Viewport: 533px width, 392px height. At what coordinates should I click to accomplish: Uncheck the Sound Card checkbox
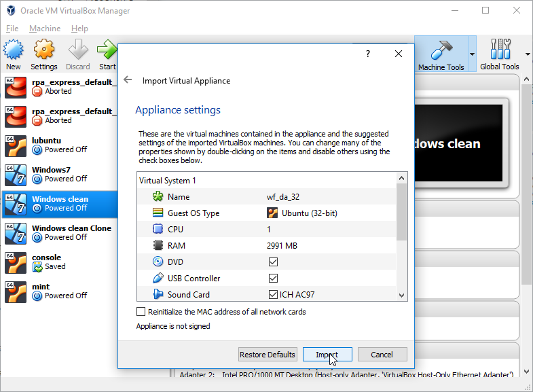tap(273, 294)
